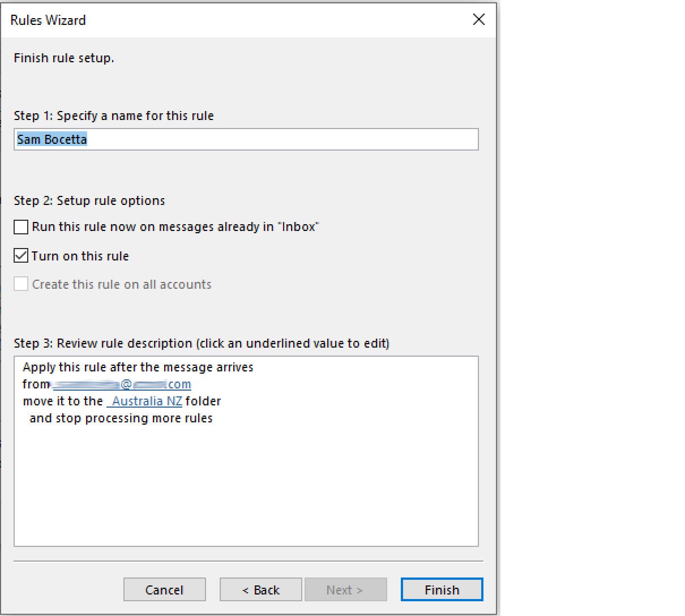The height and width of the screenshot is (616, 685).
Task: Click the disabled Next button
Action: [345, 590]
